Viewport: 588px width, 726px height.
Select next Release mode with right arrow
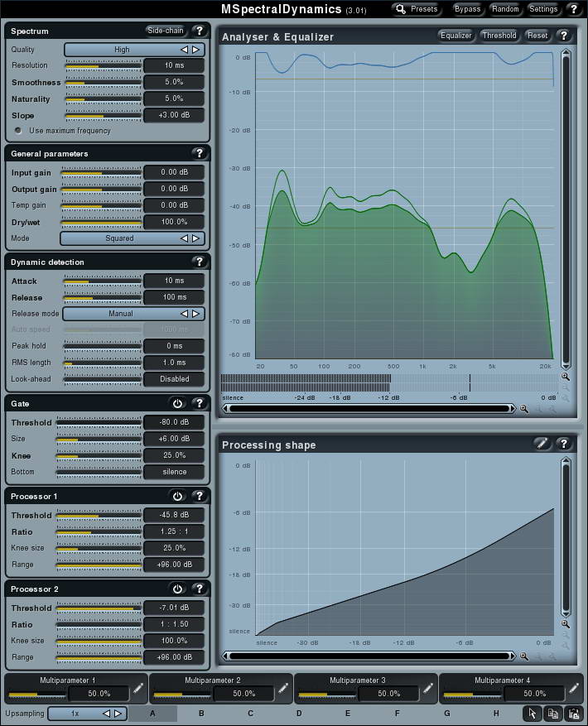tap(196, 314)
